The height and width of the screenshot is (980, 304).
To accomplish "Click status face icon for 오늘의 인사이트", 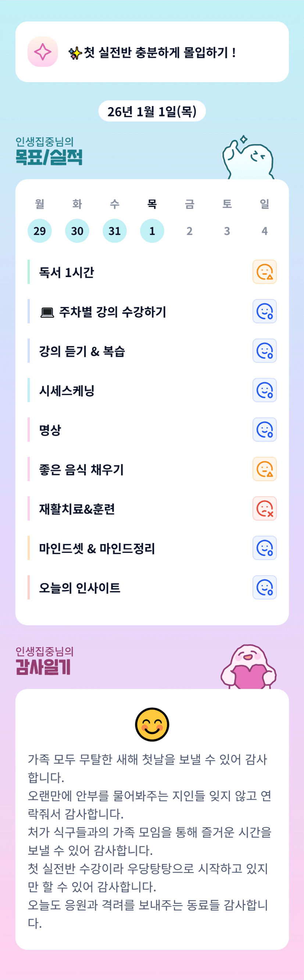I will pos(264,587).
